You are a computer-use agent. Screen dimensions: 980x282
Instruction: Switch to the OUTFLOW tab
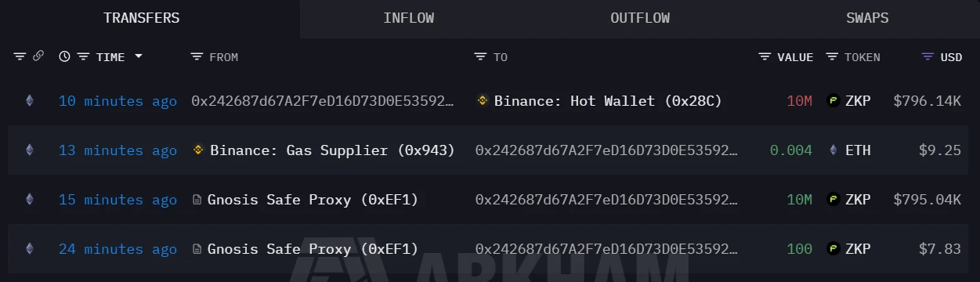(x=640, y=18)
